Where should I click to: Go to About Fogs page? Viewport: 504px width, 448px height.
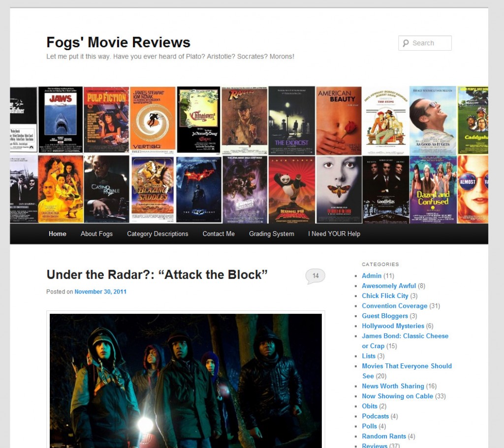pos(96,234)
